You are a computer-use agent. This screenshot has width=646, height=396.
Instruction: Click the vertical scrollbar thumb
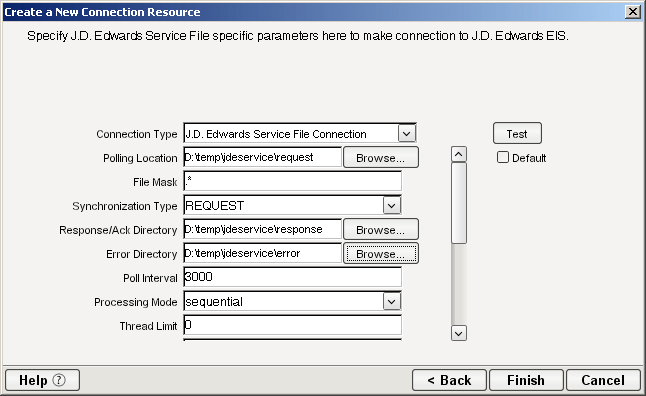[x=459, y=203]
